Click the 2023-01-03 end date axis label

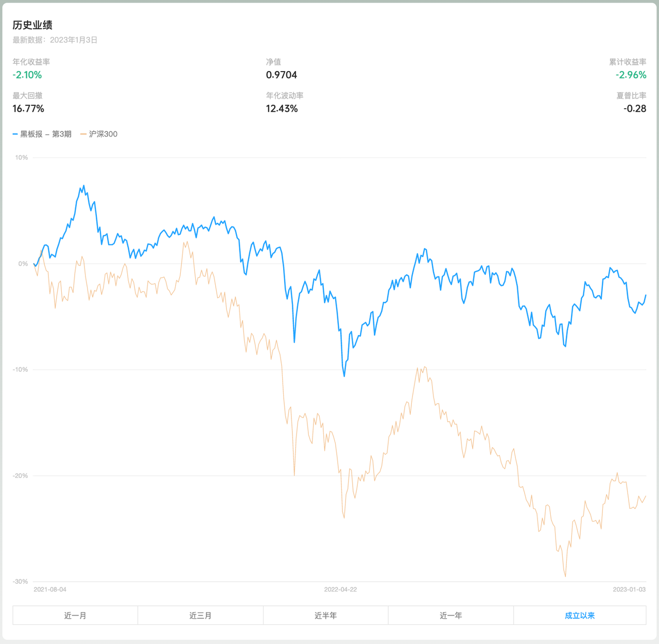coord(629,589)
